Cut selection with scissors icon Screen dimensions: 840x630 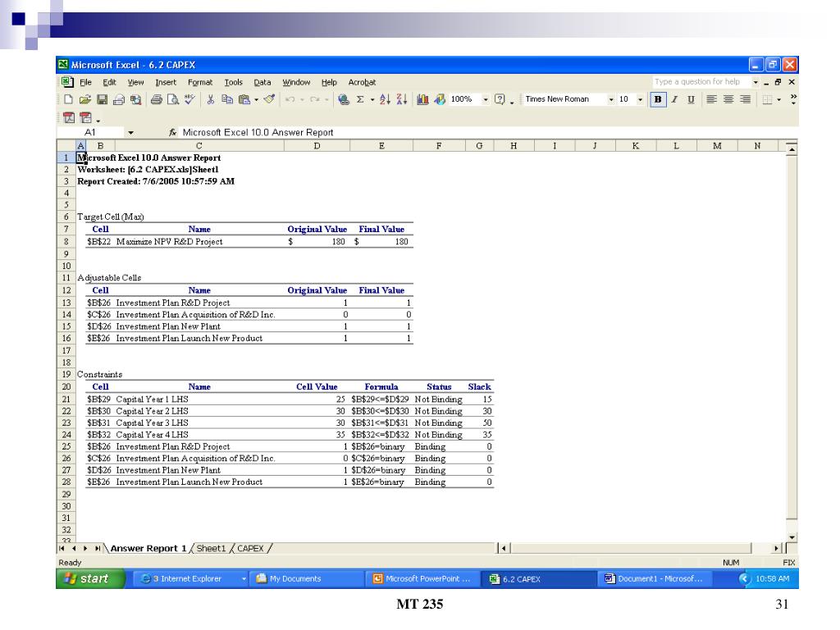point(211,99)
